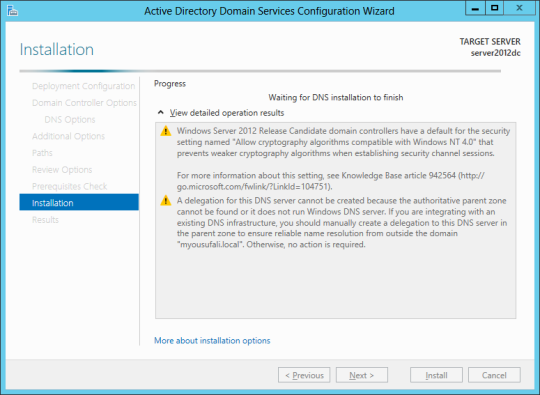The image size is (540, 395).
Task: Cancel the configuration wizard
Action: click(494, 375)
